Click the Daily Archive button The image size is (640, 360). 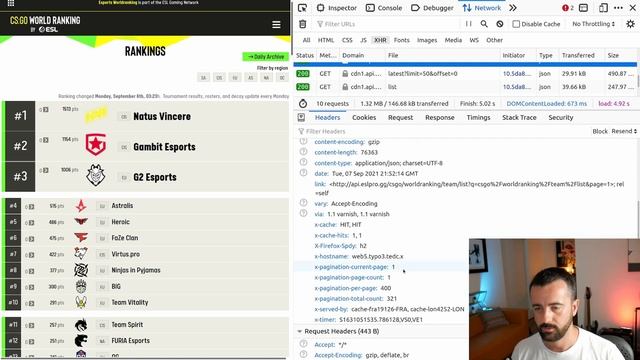pyautogui.click(x=266, y=57)
